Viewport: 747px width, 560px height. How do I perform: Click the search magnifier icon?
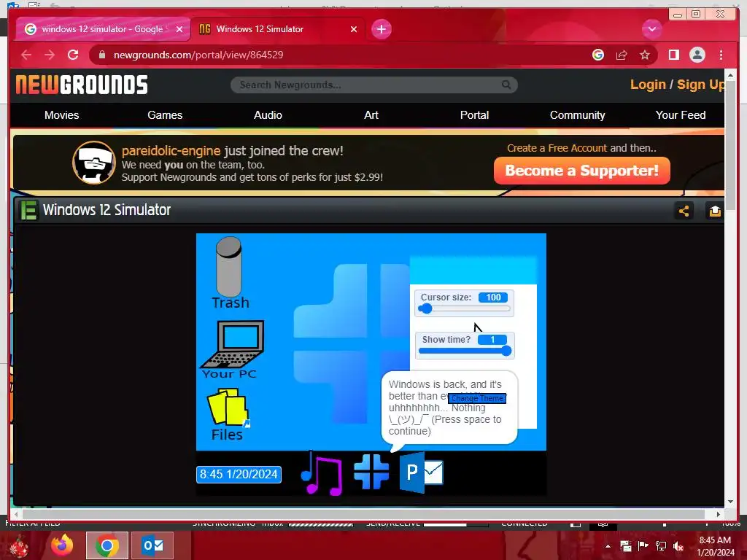pyautogui.click(x=506, y=85)
